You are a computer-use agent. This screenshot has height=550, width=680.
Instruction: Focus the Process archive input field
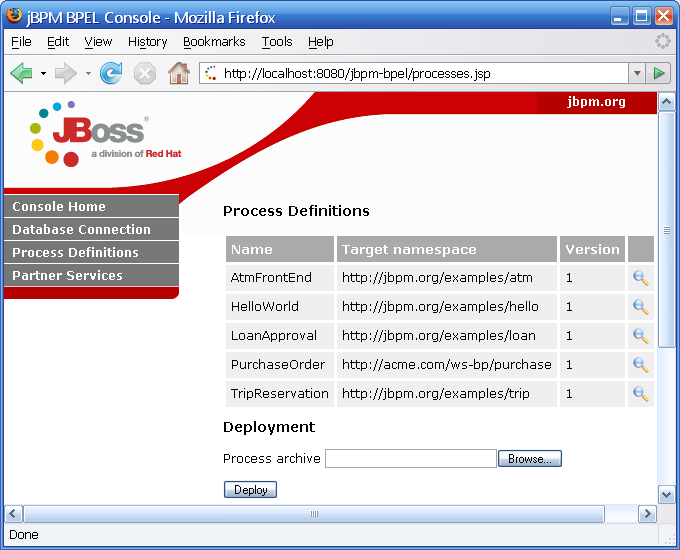coord(411,458)
